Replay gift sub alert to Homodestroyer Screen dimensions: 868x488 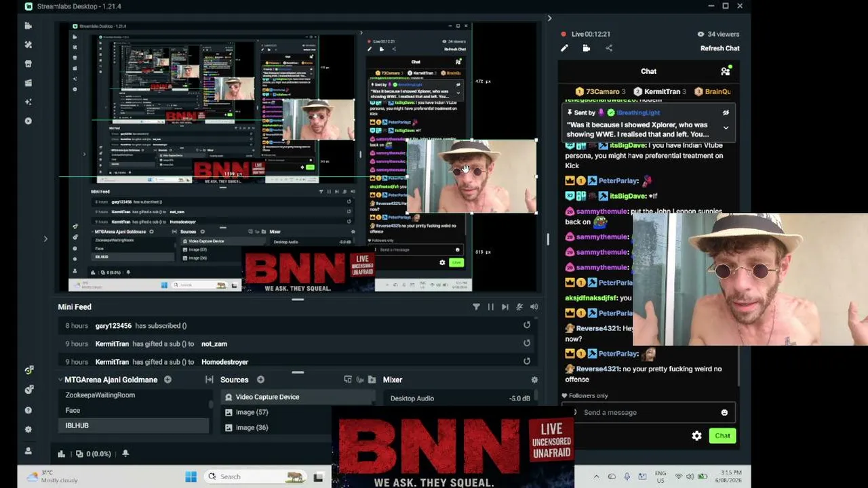(x=527, y=361)
